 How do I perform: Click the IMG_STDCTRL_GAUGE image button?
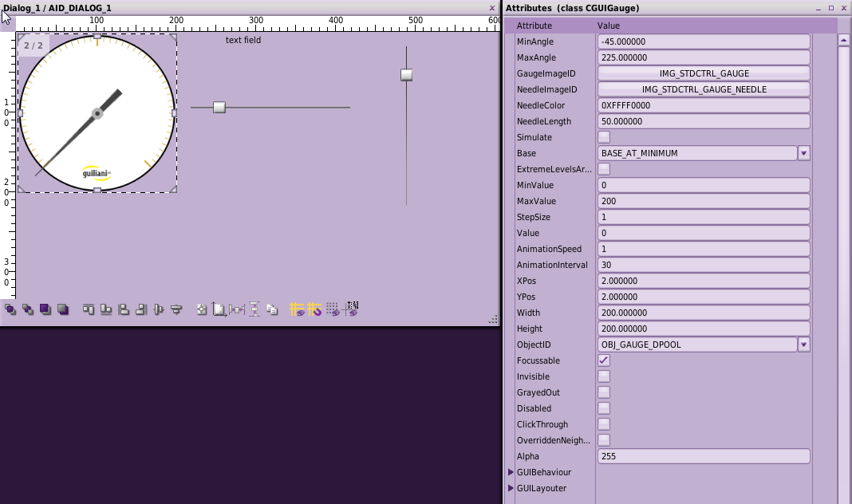coord(704,73)
